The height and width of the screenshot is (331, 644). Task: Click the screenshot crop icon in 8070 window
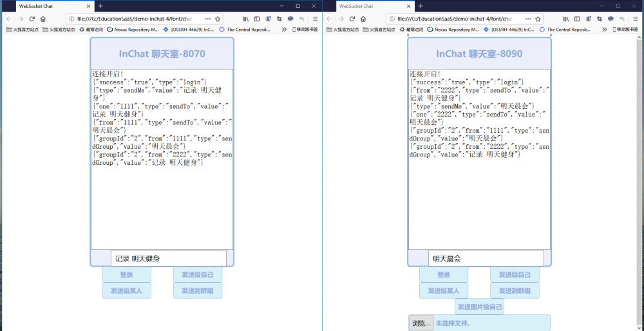(x=279, y=19)
